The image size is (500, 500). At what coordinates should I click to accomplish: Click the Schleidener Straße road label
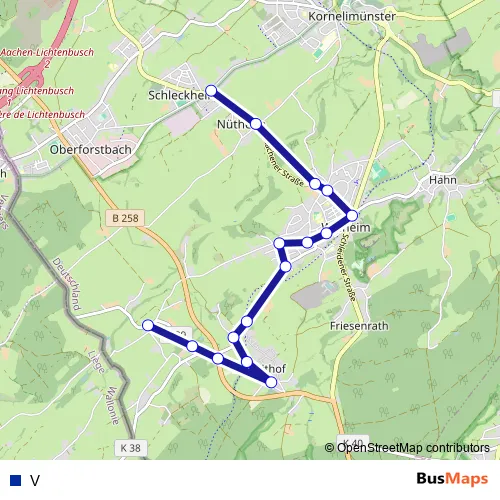[x=349, y=267]
